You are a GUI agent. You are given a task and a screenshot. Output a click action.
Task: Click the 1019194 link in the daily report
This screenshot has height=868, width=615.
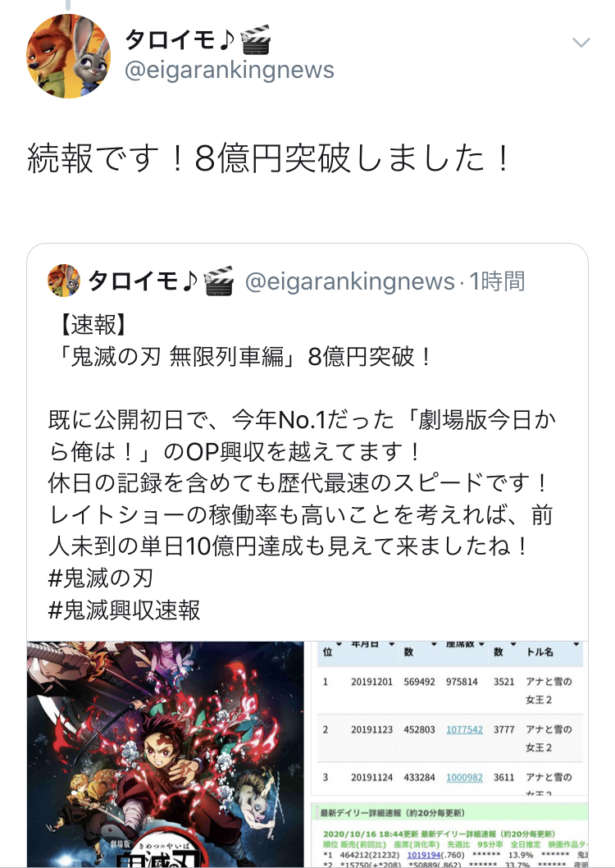pyautogui.click(x=424, y=855)
